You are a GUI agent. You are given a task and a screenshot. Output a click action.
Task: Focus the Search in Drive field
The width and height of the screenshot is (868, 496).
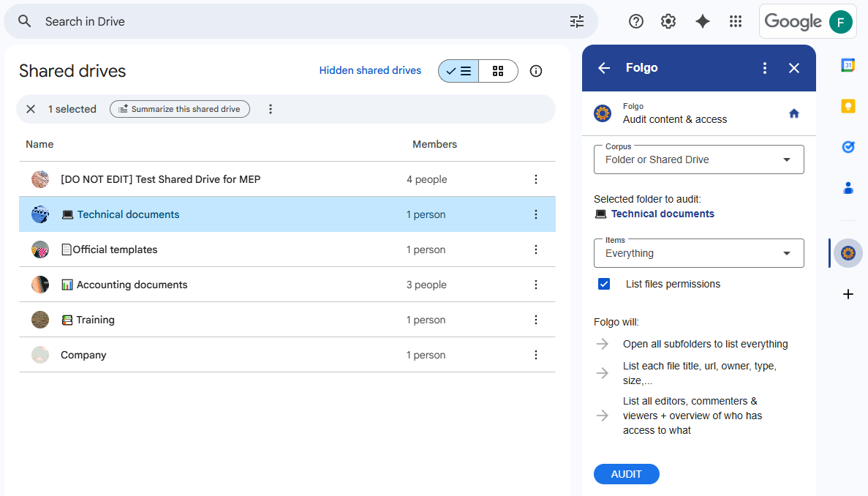coord(302,21)
